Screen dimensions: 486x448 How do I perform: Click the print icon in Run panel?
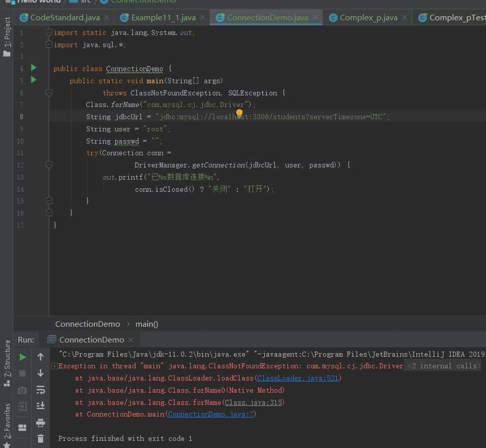41,423
